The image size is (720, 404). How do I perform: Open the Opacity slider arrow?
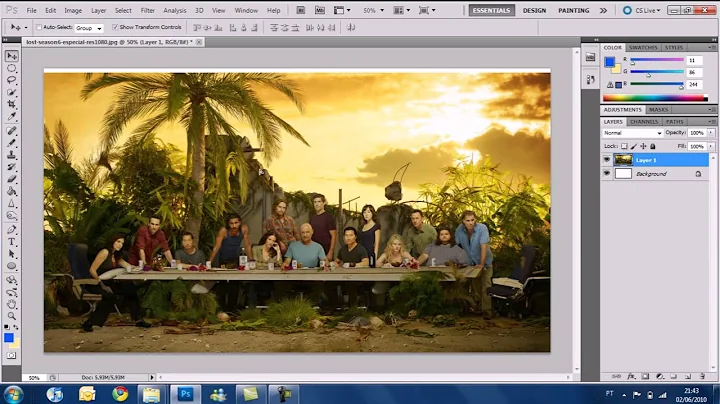pyautogui.click(x=711, y=133)
